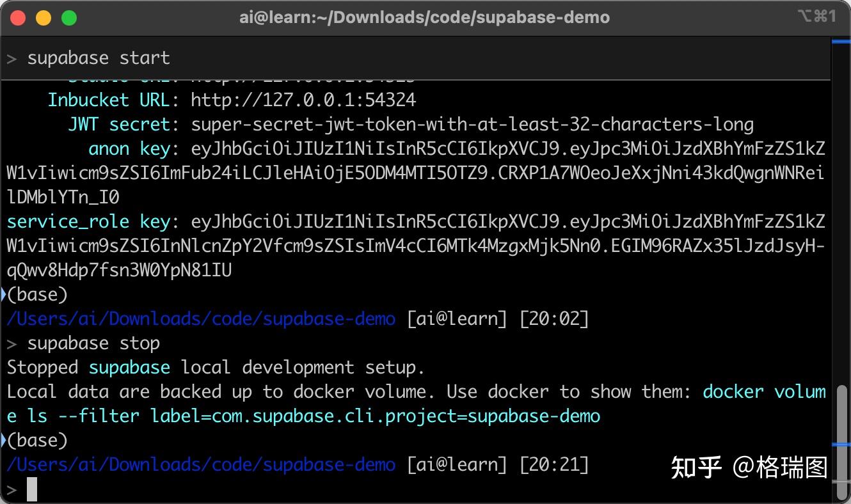Click the "anon key" label
851x504 pixels.
coord(129,149)
